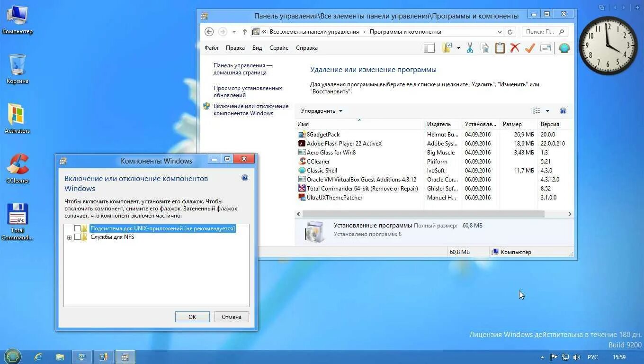
Task: Check the Службы для NFS checkbox
Action: pyautogui.click(x=77, y=237)
